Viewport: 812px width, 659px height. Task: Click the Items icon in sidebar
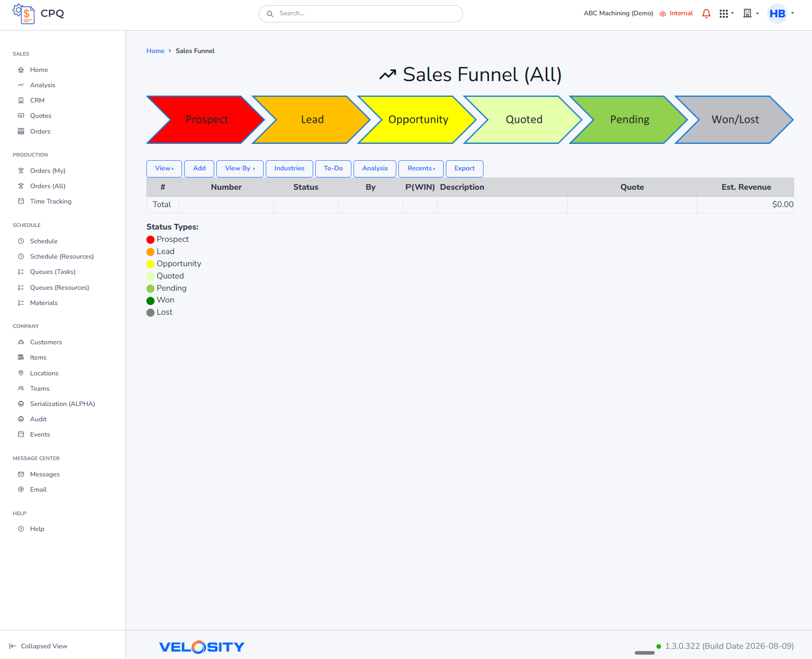tap(21, 358)
